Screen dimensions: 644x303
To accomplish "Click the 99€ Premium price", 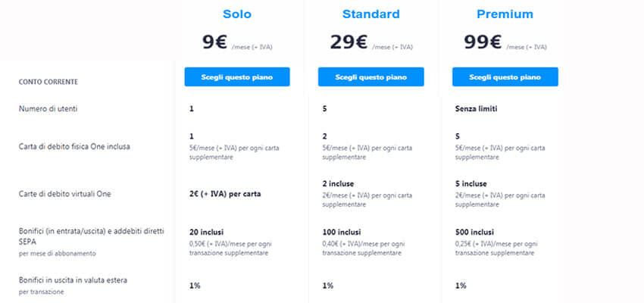I will 484,42.
